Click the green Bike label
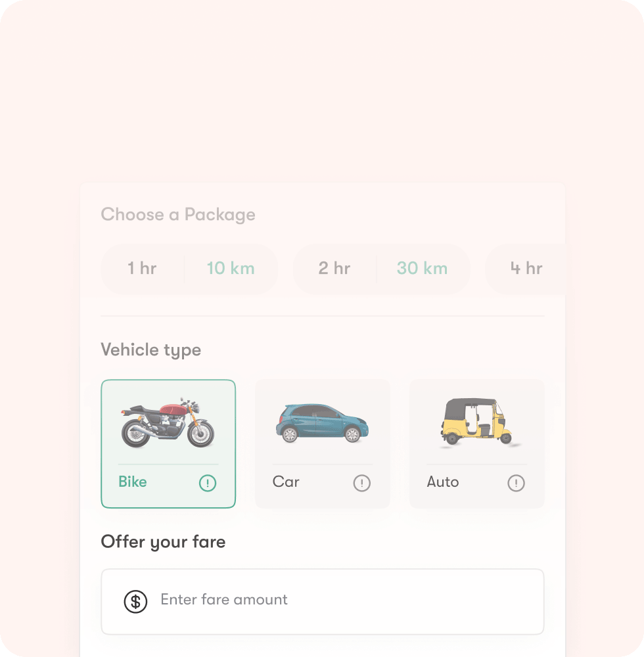Viewport: 644px width, 657px height. [132, 482]
